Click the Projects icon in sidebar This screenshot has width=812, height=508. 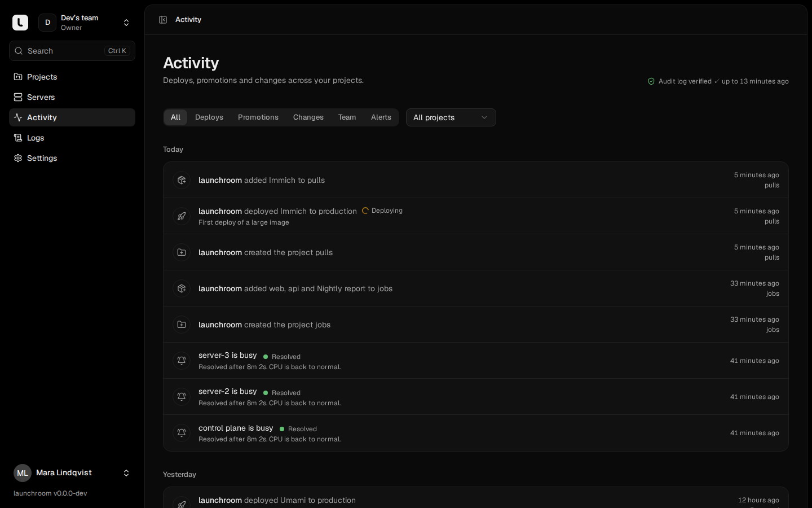(x=18, y=77)
